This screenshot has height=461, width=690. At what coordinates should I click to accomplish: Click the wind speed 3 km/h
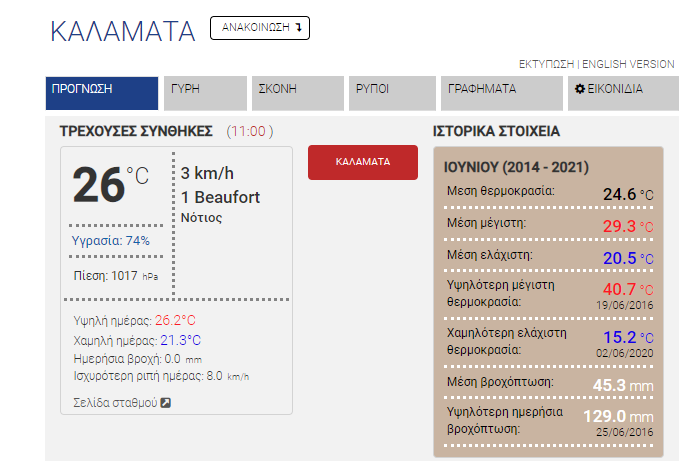[x=207, y=173]
